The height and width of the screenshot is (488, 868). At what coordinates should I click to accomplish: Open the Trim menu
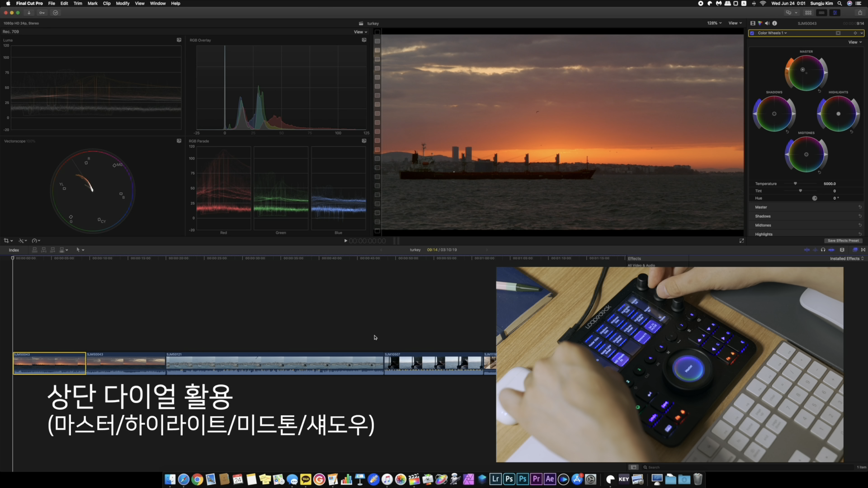click(x=78, y=3)
